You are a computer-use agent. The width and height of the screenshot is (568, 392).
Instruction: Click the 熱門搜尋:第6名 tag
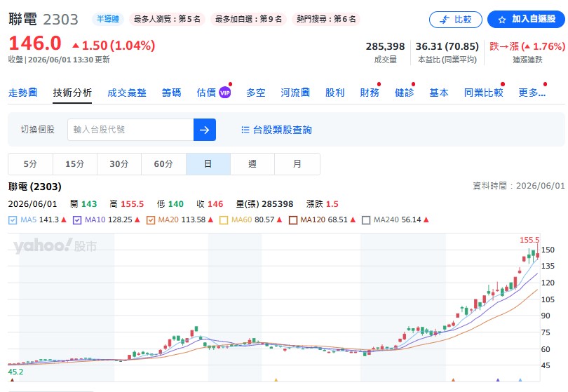click(326, 19)
